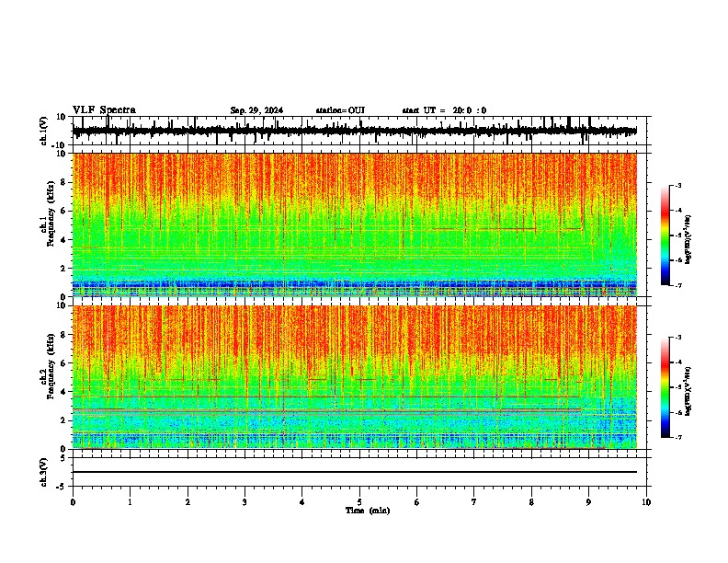
Task: Click time axis tick label 8
Action: coord(531,502)
